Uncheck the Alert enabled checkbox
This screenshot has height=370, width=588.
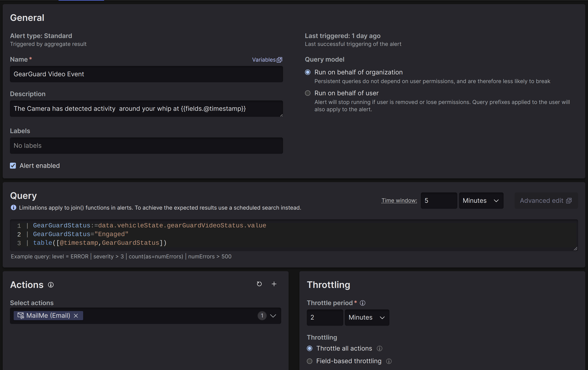pos(13,166)
